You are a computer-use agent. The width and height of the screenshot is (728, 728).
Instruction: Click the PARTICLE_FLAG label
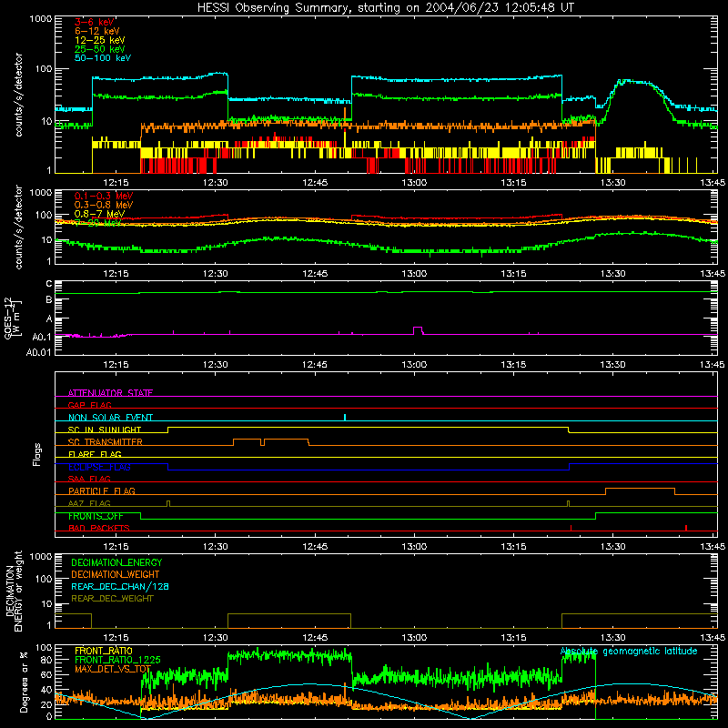click(x=102, y=491)
